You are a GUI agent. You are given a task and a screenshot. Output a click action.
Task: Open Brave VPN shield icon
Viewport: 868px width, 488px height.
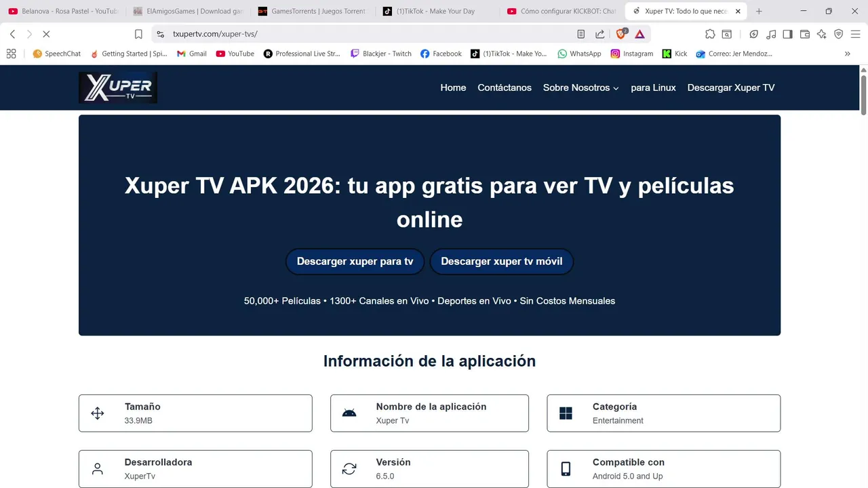pos(839,34)
